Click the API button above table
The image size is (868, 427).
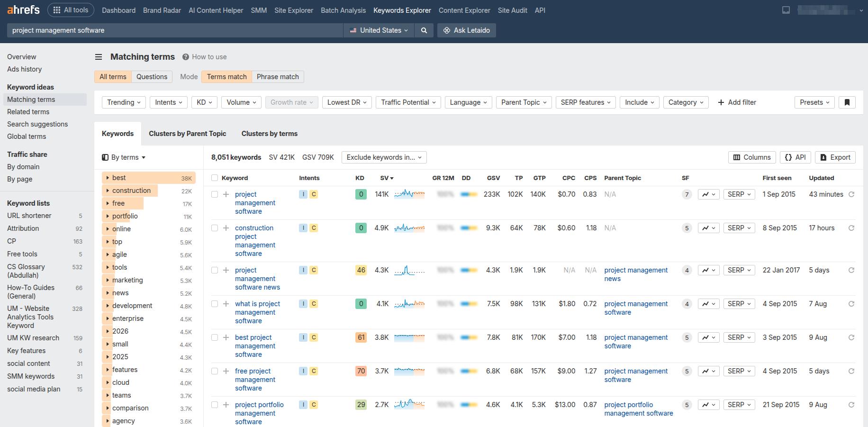coord(796,157)
